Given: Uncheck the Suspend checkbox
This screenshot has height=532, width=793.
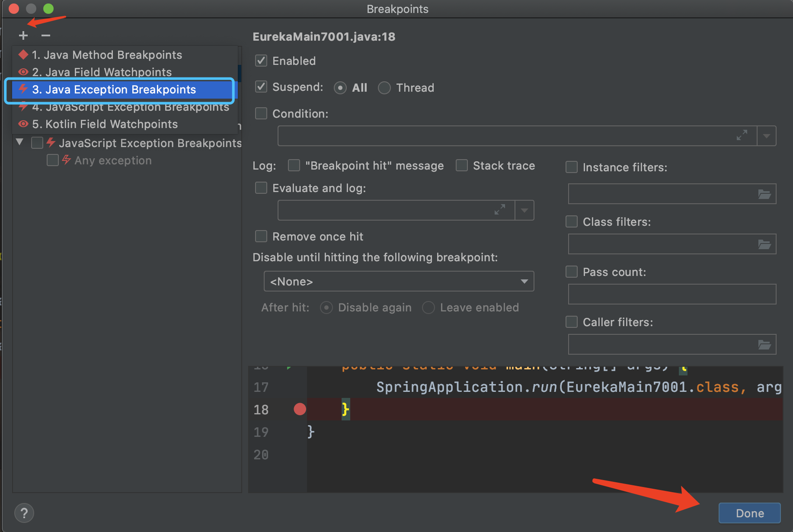Looking at the screenshot, I should (x=261, y=87).
